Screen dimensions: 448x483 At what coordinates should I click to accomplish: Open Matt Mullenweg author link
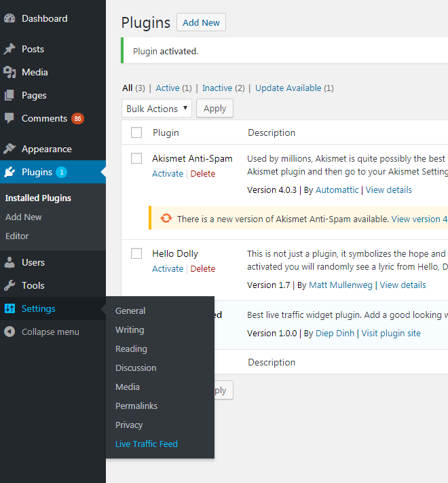(341, 285)
